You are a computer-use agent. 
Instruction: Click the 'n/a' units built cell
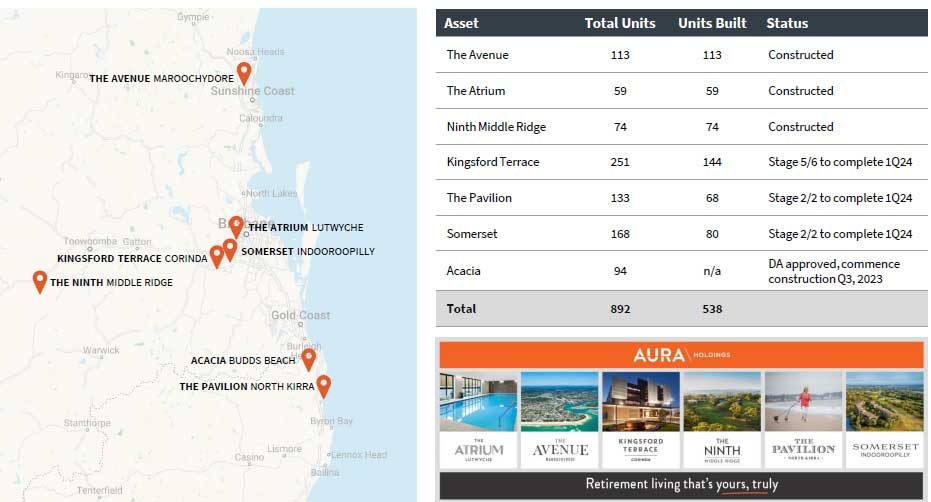(712, 271)
